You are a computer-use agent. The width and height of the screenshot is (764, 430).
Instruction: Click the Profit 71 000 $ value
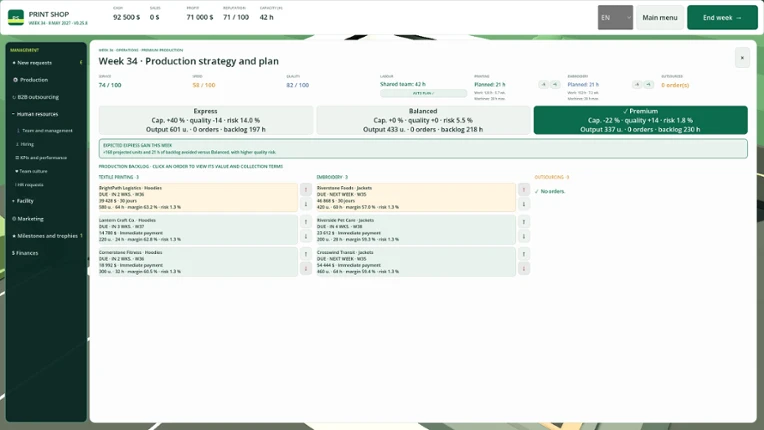pyautogui.click(x=200, y=17)
